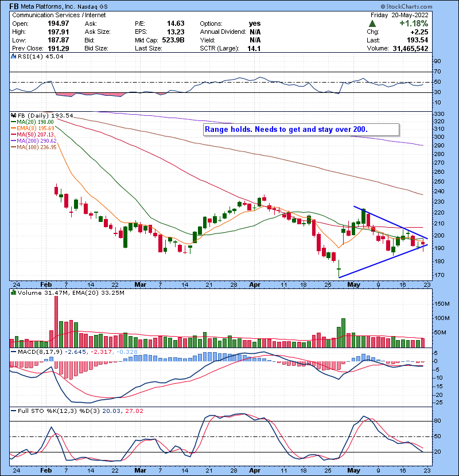Click the EPS value 13.23
The height and width of the screenshot is (476, 459).
tap(176, 32)
